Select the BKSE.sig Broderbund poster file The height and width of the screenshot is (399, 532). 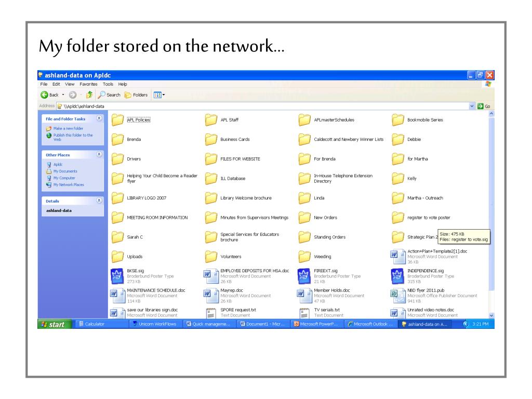coord(143,276)
